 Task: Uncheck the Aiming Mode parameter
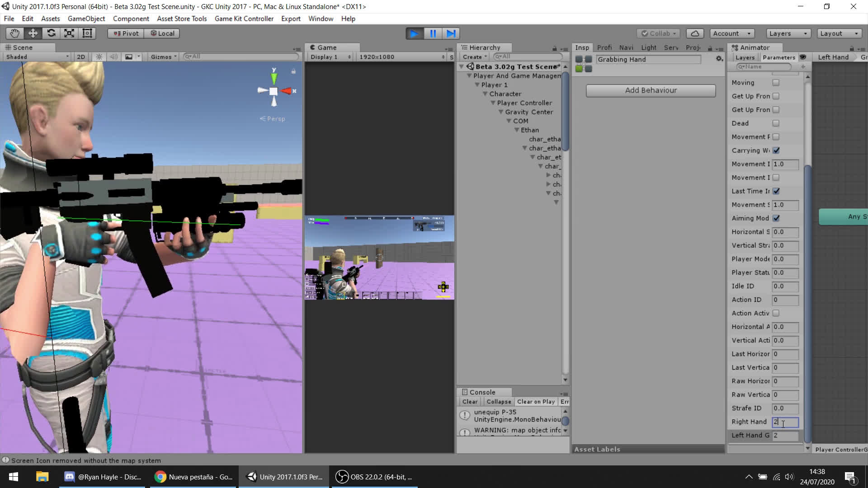(x=776, y=218)
